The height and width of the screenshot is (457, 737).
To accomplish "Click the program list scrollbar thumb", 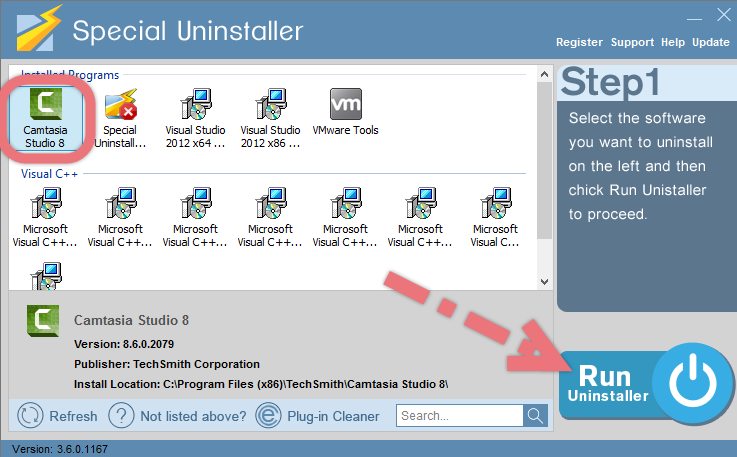I will (x=544, y=161).
